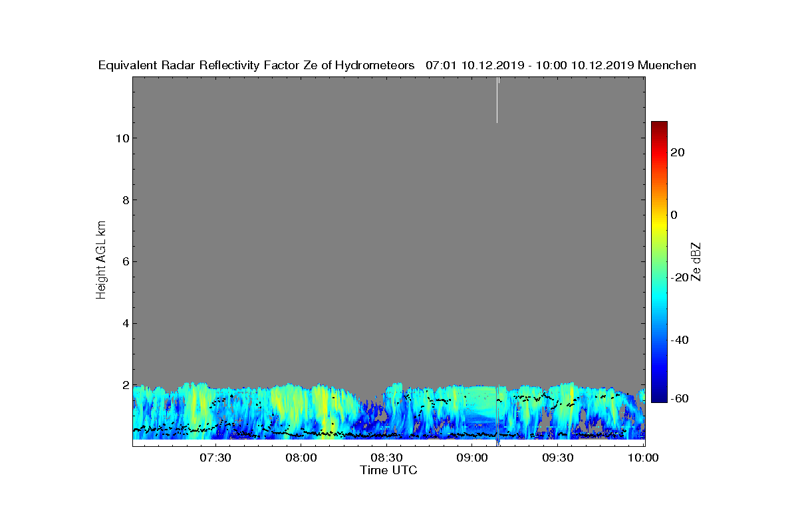Image resolution: width=798 pixels, height=532 pixels.
Task: Click the 09:30 time tick label
Action: click(559, 458)
